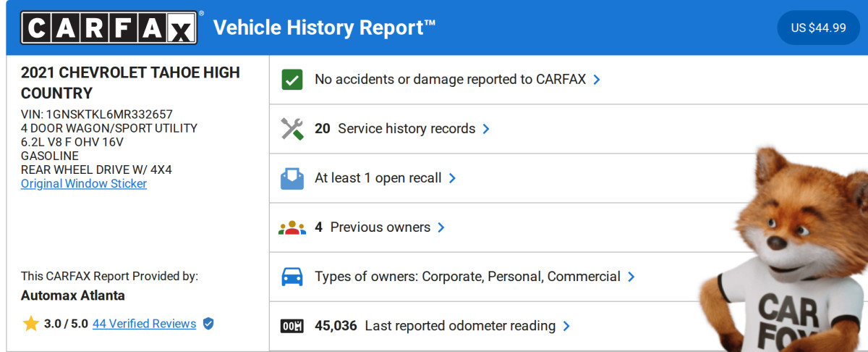Click the Vehicle History Report title
This screenshot has height=352, width=868.
(324, 28)
